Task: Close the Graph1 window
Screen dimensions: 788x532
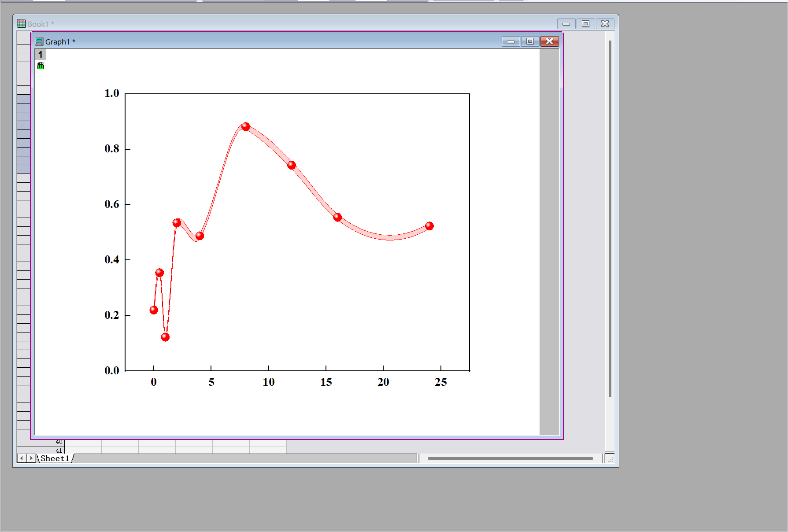Action: pos(550,41)
